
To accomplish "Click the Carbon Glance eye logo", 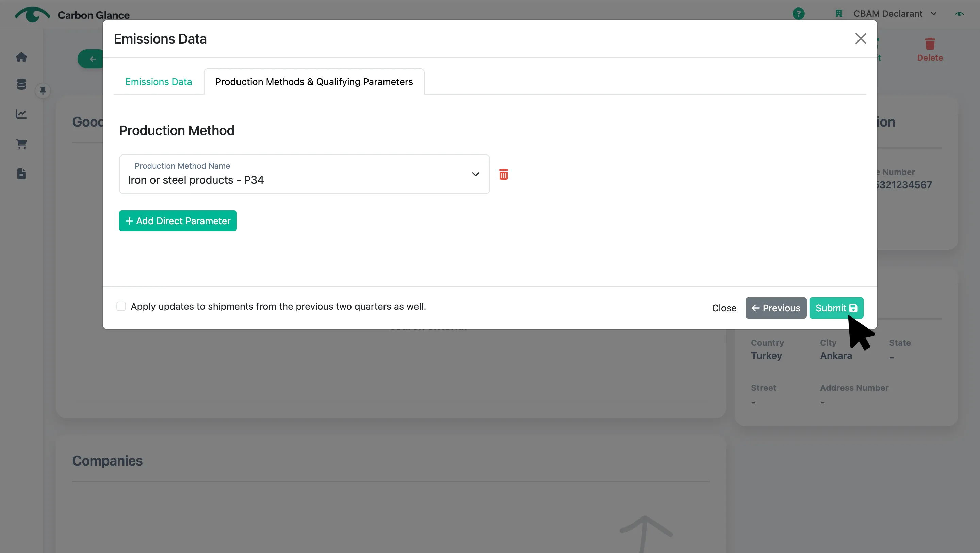I will pos(32,14).
